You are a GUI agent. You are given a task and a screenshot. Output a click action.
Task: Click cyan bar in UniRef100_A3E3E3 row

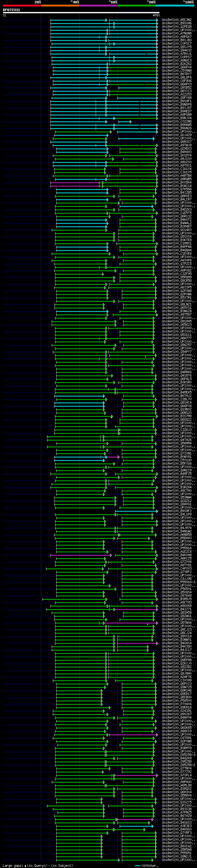click(136, 826)
